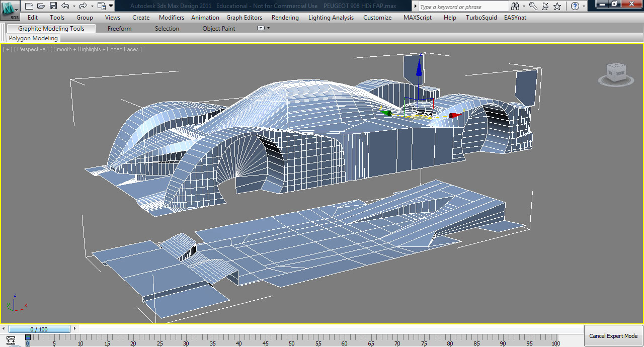Viewport: 644px width, 347px height.
Task: Open Subscription Center key icon
Action: [533, 7]
